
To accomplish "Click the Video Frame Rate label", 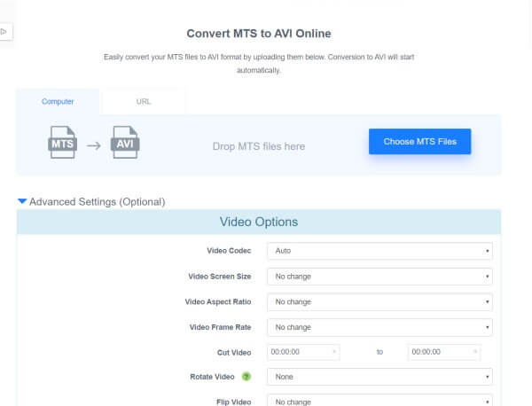I will click(220, 327).
